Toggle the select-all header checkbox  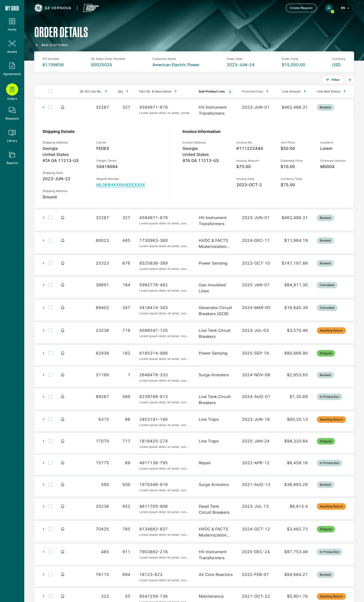[x=51, y=91]
